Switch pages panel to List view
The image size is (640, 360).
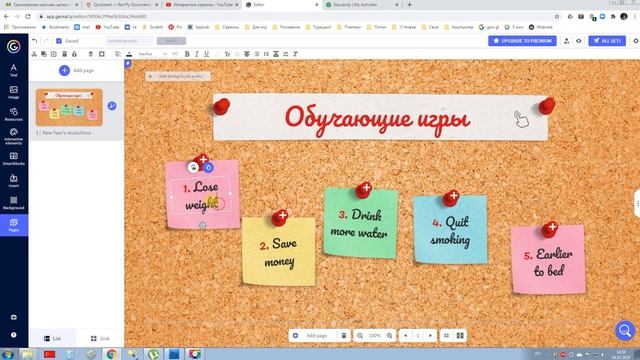[52, 338]
